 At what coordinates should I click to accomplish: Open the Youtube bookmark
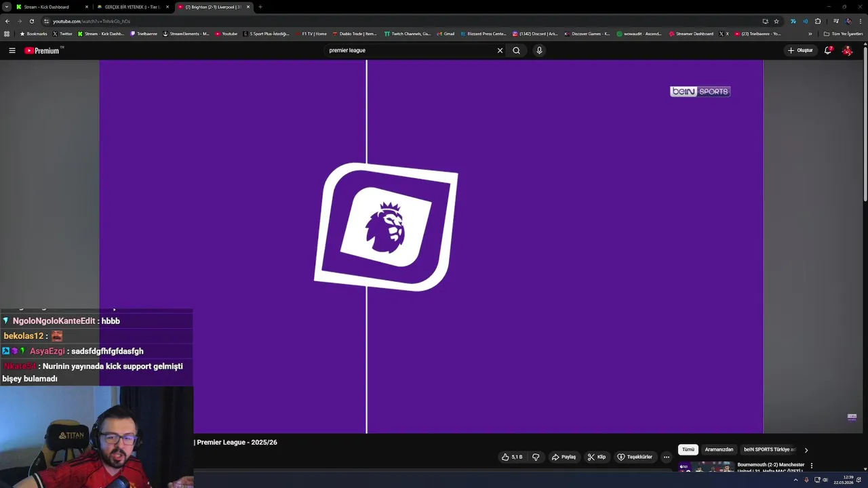point(226,34)
